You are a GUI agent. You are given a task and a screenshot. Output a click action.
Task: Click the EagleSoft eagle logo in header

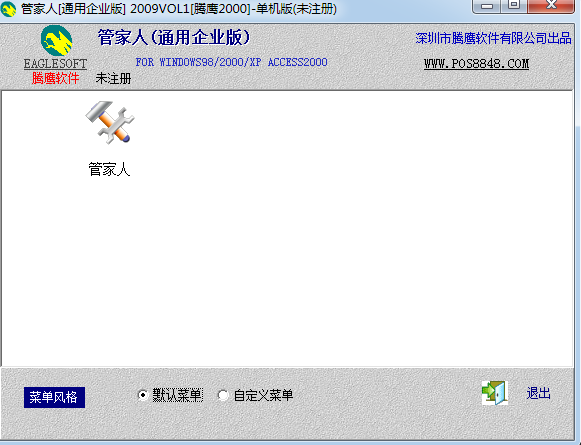click(56, 41)
